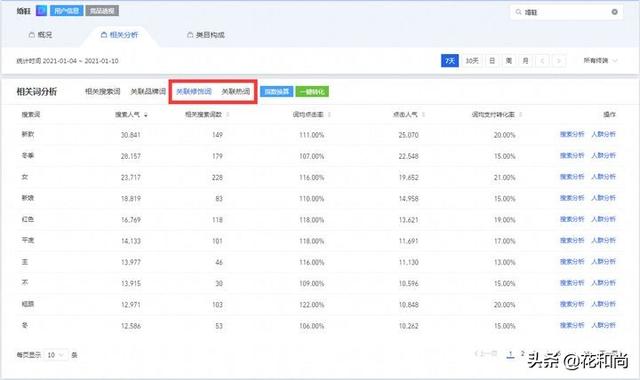640x380 pixels.
Task: Click the icon on the 类目构成 tab
Action: [x=190, y=35]
